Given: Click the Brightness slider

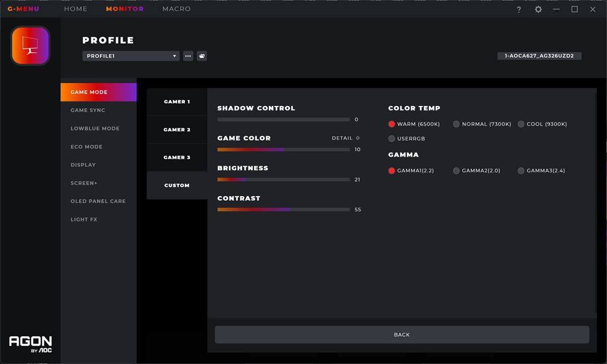Looking at the screenshot, I should [x=284, y=180].
